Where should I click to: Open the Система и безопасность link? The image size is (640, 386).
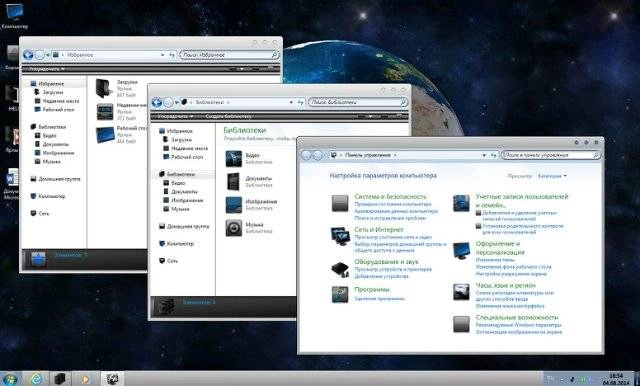[x=390, y=196]
